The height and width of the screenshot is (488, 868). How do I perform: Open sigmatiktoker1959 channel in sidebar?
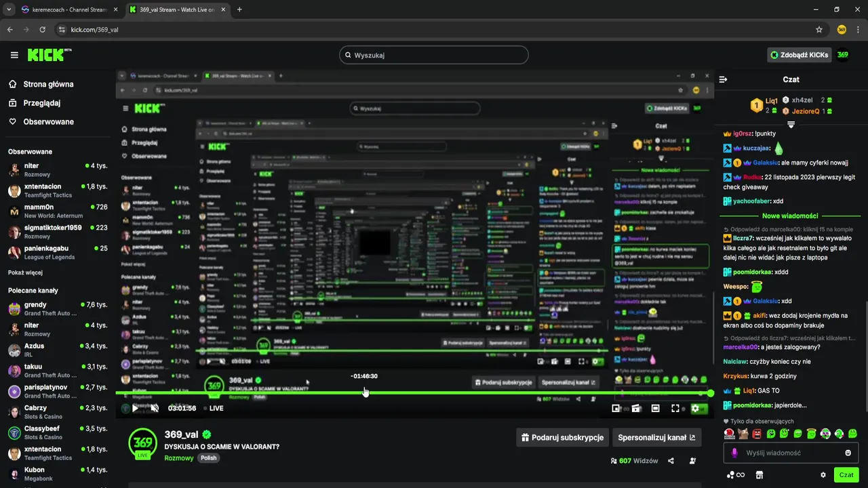[58, 232]
